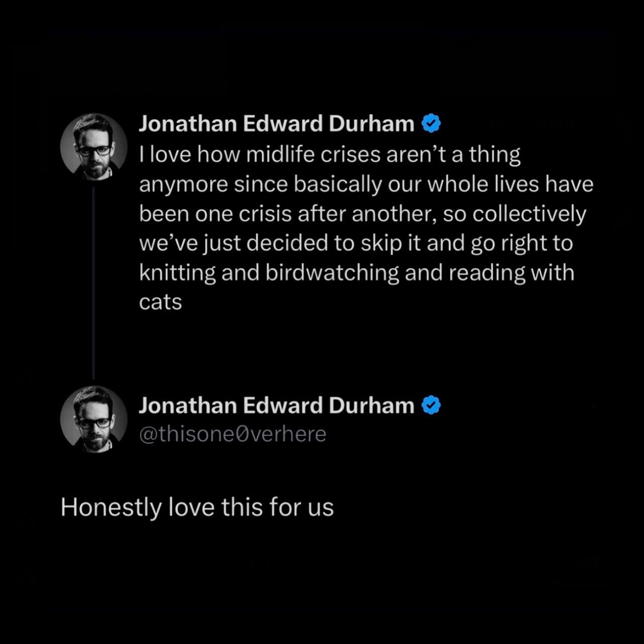
Task: Click the blue verified badge on the first tweet
Action: coord(431,123)
